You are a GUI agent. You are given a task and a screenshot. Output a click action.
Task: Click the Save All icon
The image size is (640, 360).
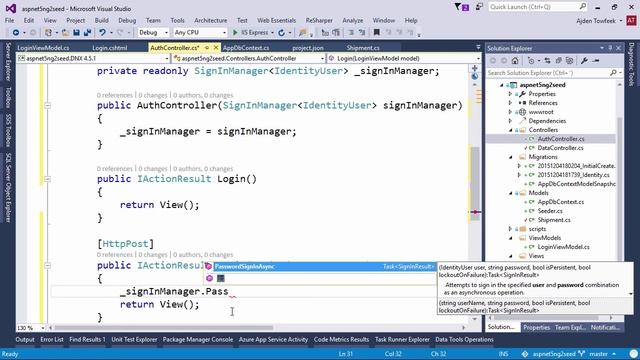(x=87, y=32)
